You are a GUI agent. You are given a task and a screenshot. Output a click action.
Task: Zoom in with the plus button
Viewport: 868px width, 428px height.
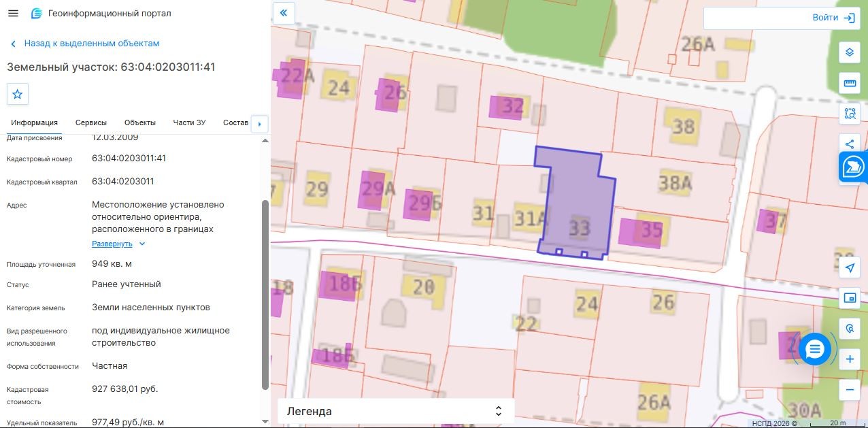click(x=849, y=359)
